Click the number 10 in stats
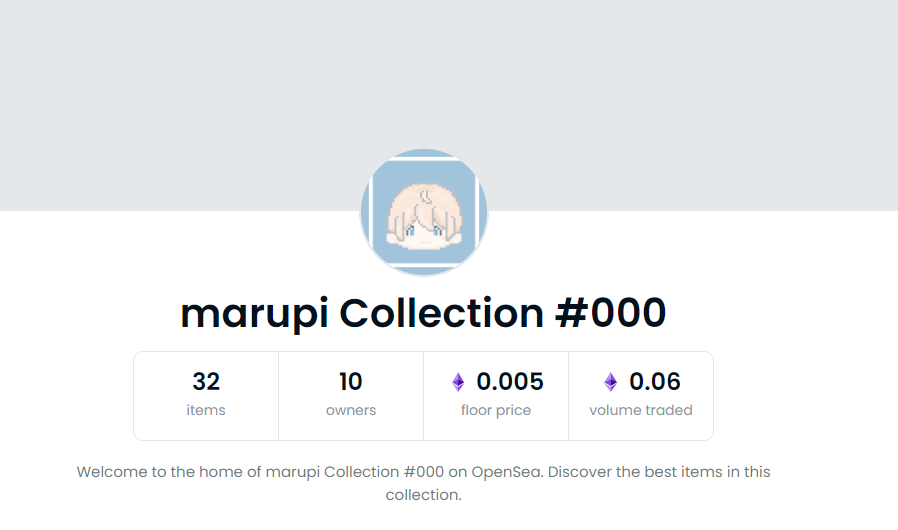The height and width of the screenshot is (530, 898). [x=350, y=382]
